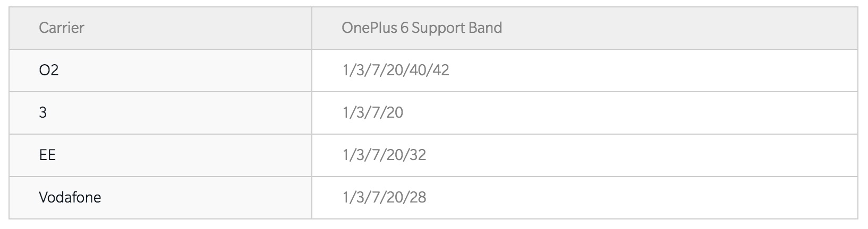This screenshot has width=868, height=229.
Task: Click the 1/3/7/20 band value for carrier 3
Action: [x=373, y=112]
